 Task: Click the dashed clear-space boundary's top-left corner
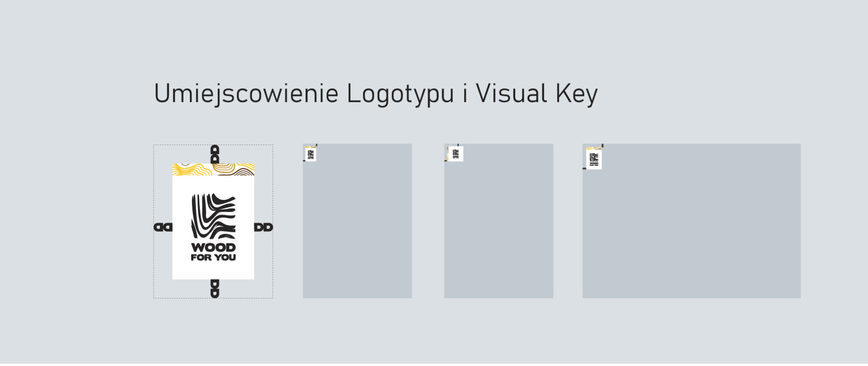pyautogui.click(x=154, y=145)
